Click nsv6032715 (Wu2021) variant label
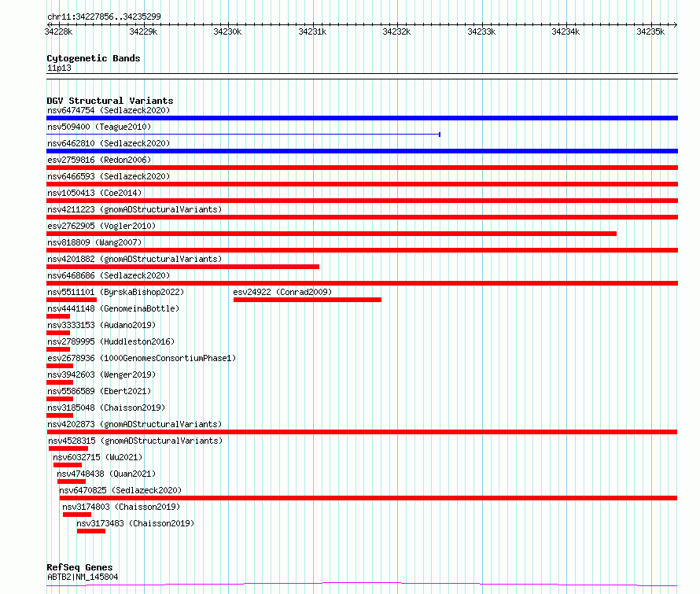The width and height of the screenshot is (700, 594). 98,457
